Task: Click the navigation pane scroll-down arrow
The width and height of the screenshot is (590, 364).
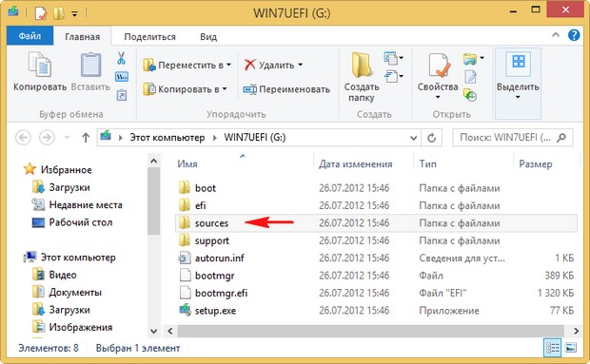Action: [x=153, y=331]
